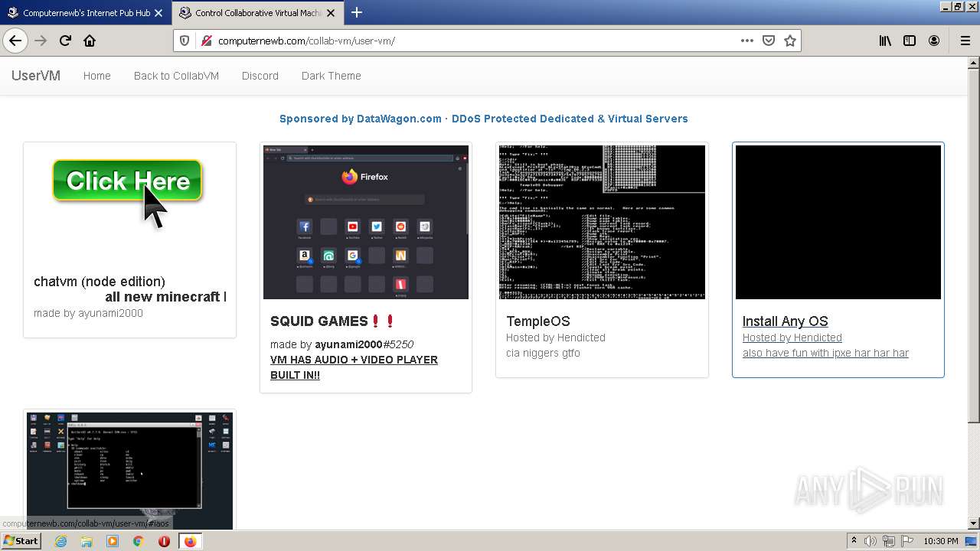This screenshot has width=980, height=551.
Task: Open SQUID GAMES Firefox thumbnail
Action: [366, 222]
